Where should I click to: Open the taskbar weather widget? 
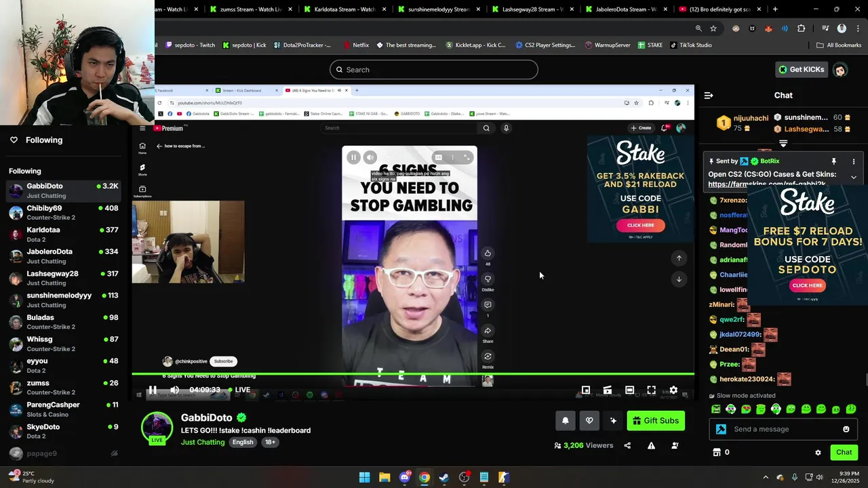click(x=31, y=477)
